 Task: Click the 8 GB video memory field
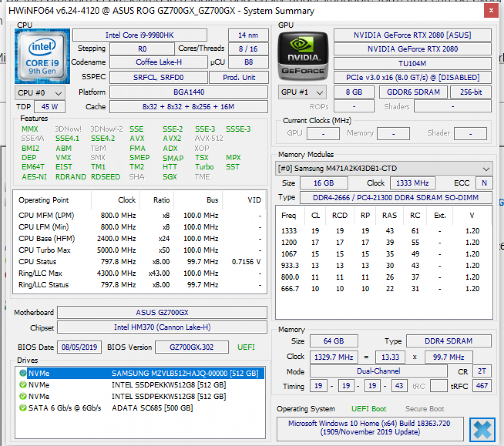point(354,92)
